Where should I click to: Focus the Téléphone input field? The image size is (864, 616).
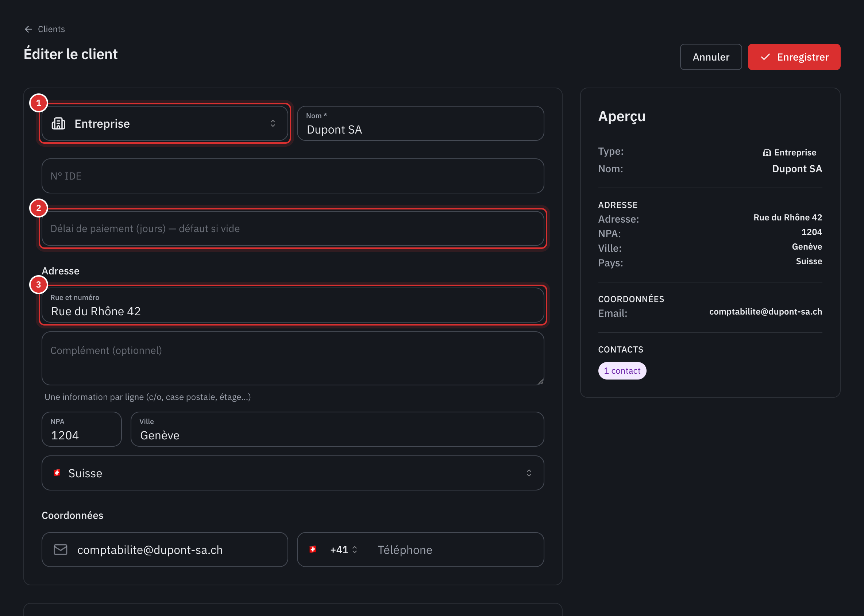tap(456, 550)
